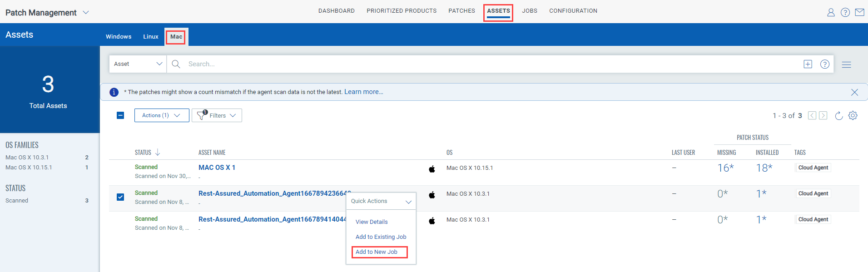Click the search magnifier icon
868x272 pixels.
tap(176, 64)
